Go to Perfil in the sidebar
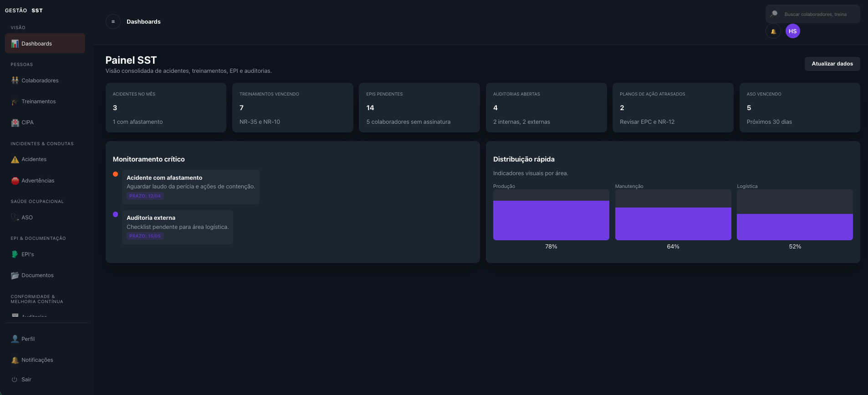This screenshot has width=868, height=395. (28, 339)
